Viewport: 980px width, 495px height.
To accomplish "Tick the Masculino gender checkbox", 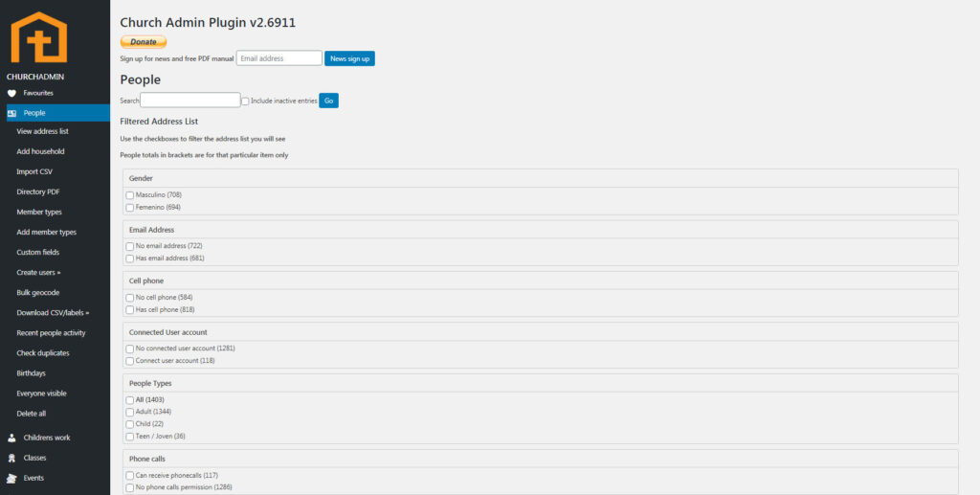I will 130,195.
